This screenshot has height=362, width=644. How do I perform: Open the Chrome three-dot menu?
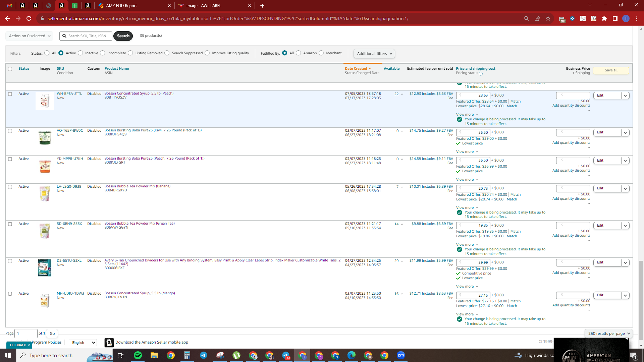[637, 19]
